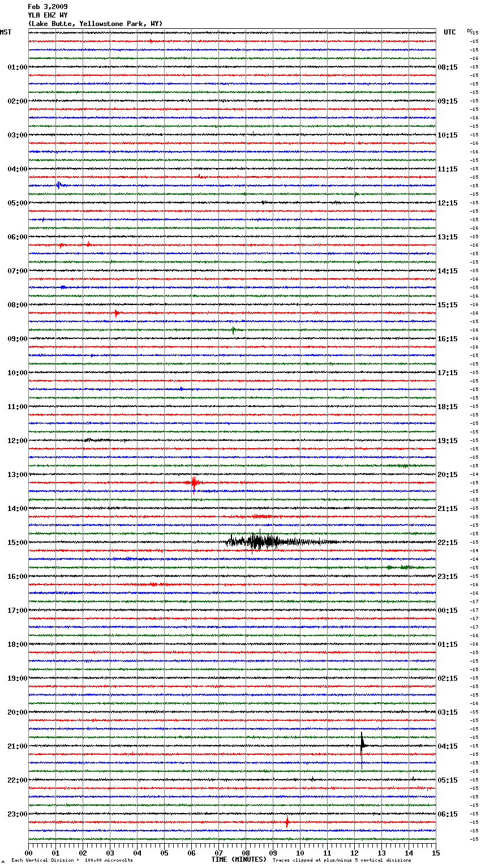This screenshot has width=481, height=868.
Task: Select the 18:00 MST time label
Action: click(x=18, y=644)
